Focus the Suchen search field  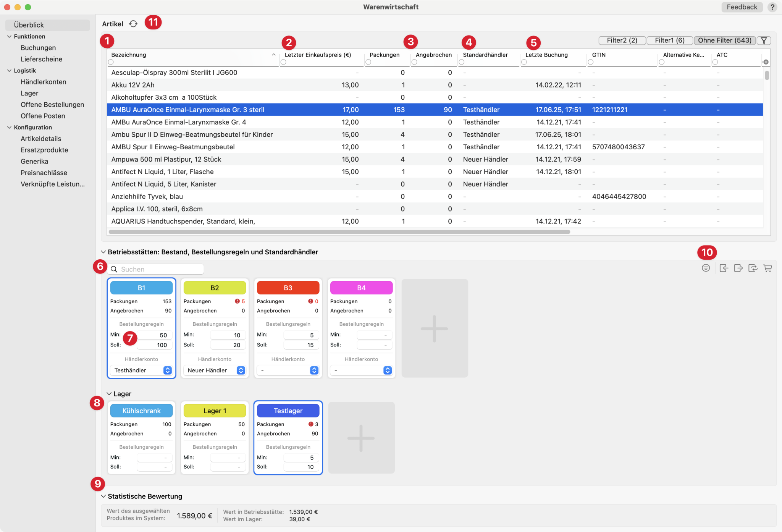(x=155, y=269)
